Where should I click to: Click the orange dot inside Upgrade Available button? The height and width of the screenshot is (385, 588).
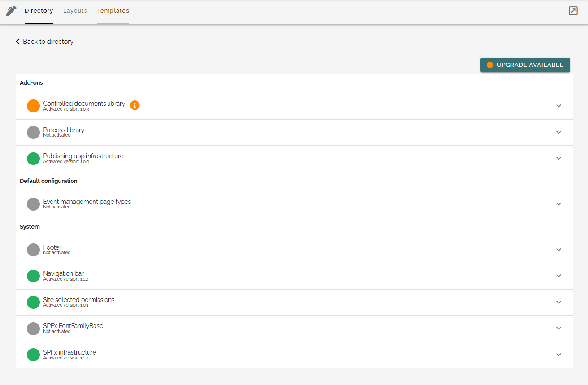(x=490, y=65)
